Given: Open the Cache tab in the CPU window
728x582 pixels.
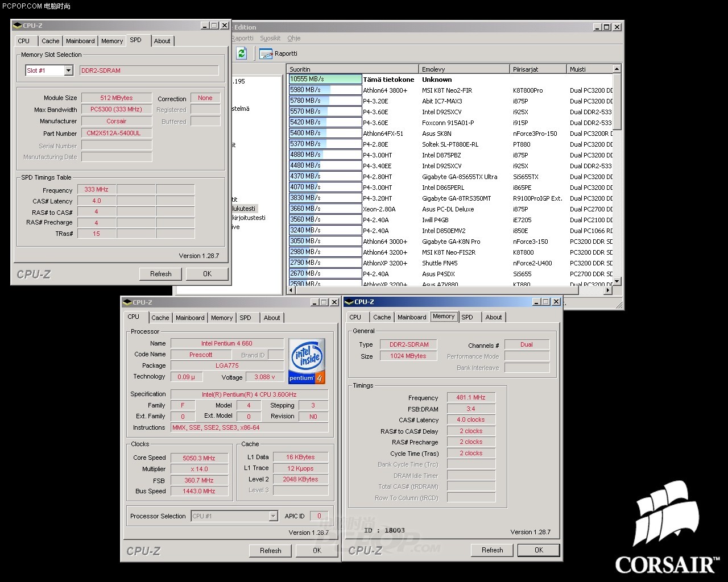Looking at the screenshot, I should (160, 318).
